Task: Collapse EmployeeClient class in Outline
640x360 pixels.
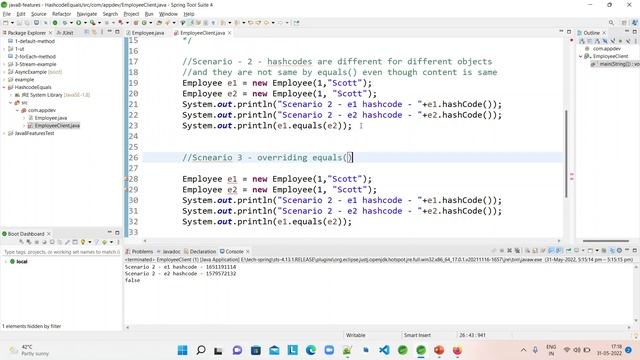Action: click(581, 56)
